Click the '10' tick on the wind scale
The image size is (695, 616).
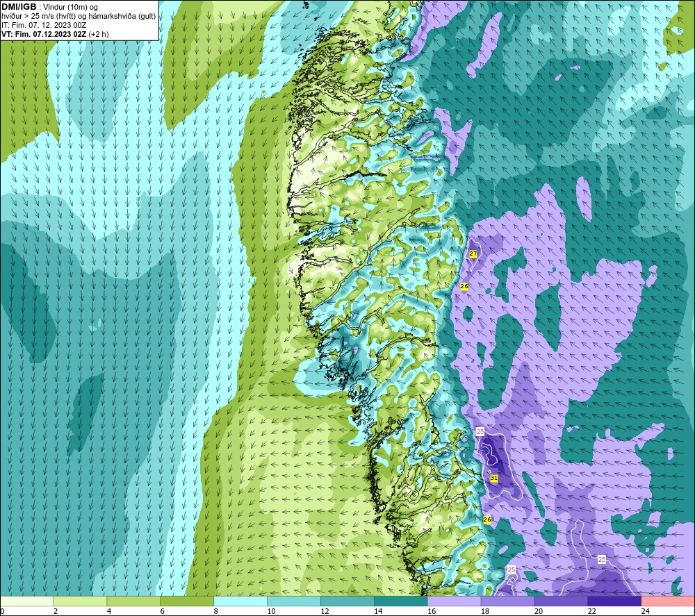(x=271, y=611)
